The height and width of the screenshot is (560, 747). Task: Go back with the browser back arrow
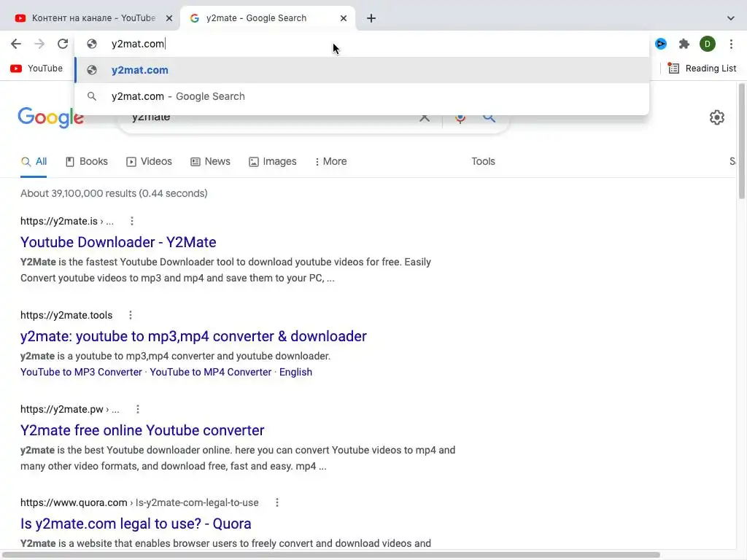16,44
